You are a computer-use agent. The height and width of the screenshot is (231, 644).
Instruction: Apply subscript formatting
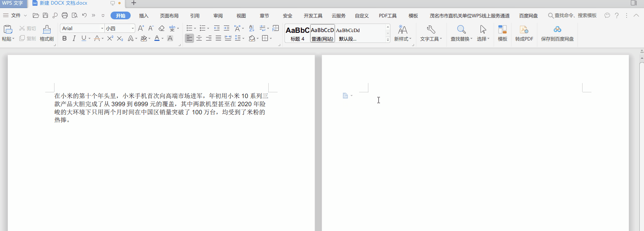point(120,38)
